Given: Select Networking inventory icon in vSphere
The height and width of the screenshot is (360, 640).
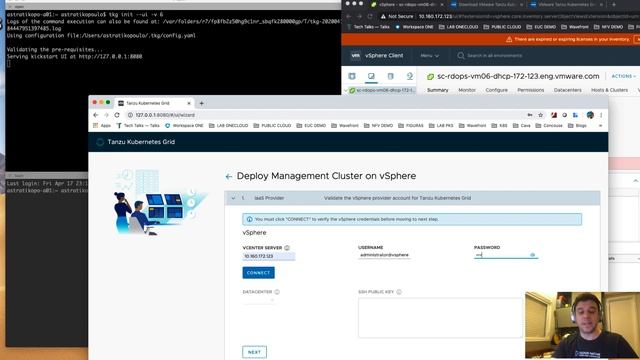Looking at the screenshot, I should pos(409,76).
